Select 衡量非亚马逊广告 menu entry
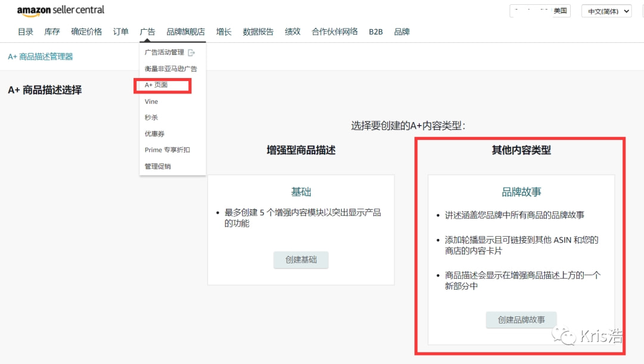This screenshot has width=644, height=364. pyautogui.click(x=171, y=69)
